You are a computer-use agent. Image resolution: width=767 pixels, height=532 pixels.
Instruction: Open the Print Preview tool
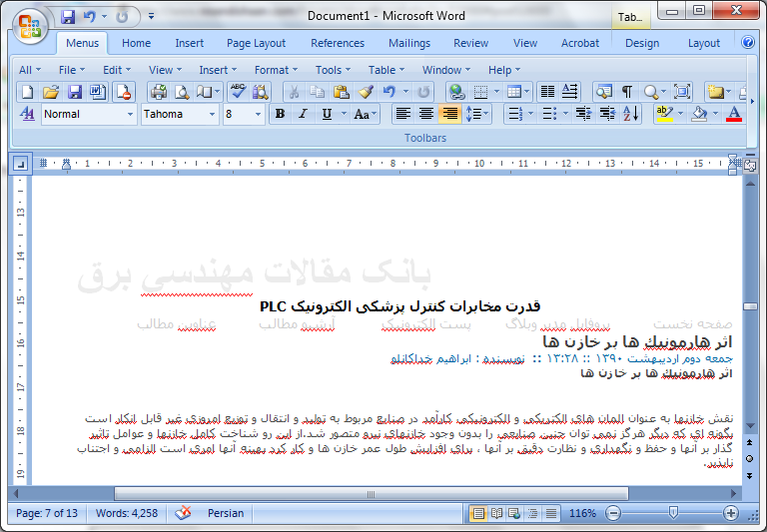pyautogui.click(x=182, y=92)
